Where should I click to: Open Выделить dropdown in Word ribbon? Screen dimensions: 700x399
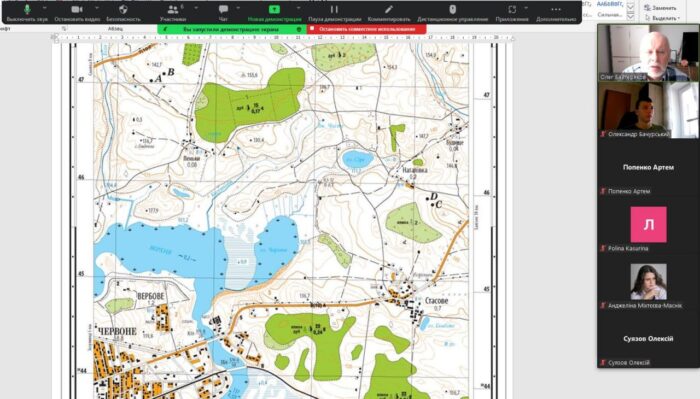(x=662, y=18)
